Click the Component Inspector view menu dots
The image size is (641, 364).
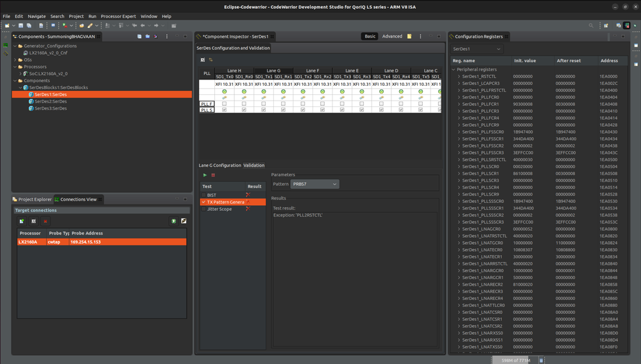click(420, 37)
